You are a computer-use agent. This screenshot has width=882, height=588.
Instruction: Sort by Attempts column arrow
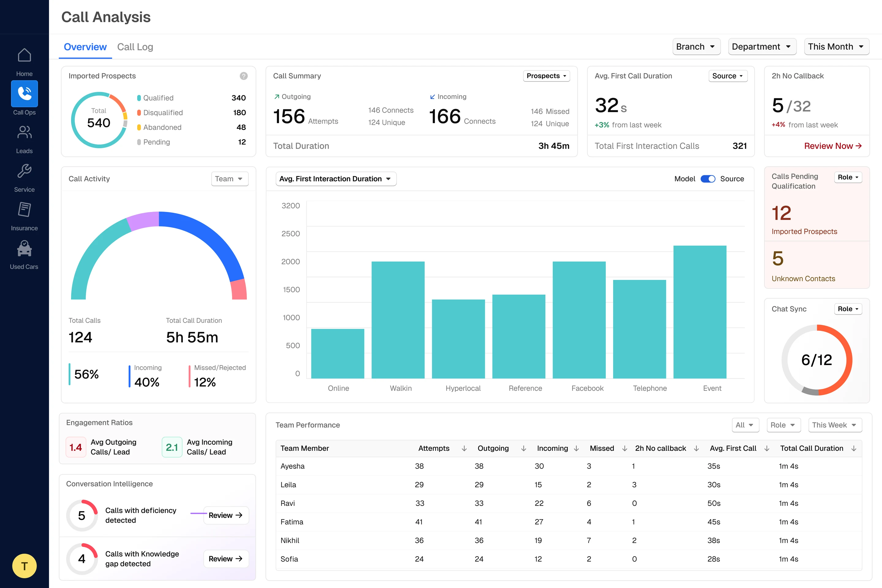[x=464, y=448]
